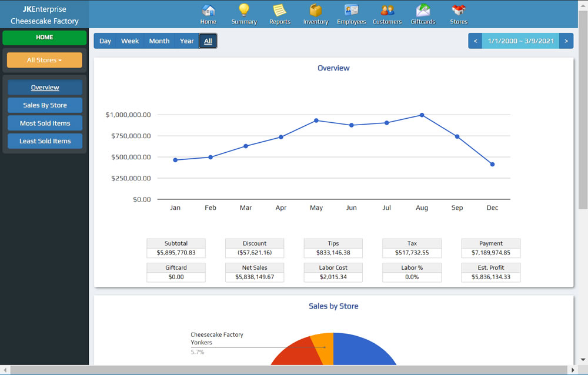Click the green HOME sidebar button
Image resolution: width=588 pixels, height=375 pixels.
coord(44,38)
